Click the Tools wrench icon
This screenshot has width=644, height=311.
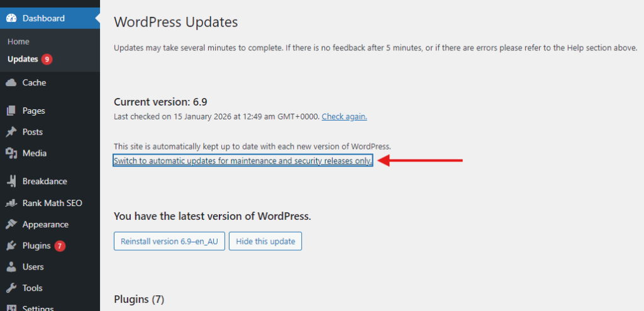[x=11, y=288]
